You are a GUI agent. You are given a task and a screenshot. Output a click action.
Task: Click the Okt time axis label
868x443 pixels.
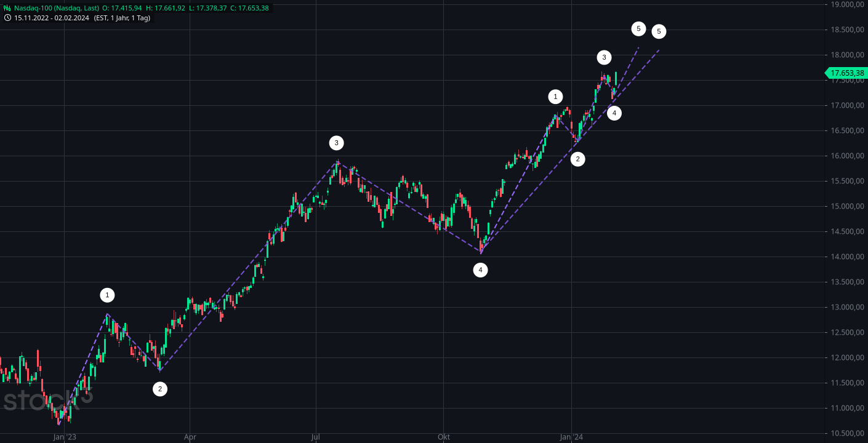443,437
